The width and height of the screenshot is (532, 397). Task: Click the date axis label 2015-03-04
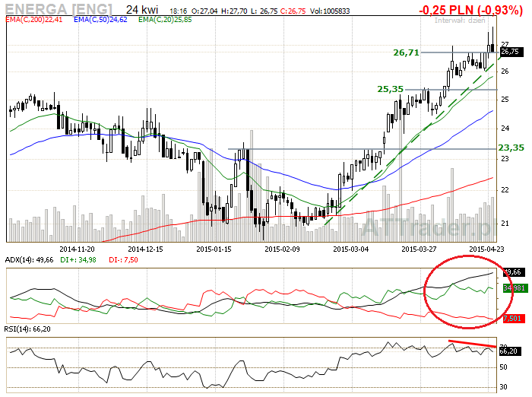(351, 249)
